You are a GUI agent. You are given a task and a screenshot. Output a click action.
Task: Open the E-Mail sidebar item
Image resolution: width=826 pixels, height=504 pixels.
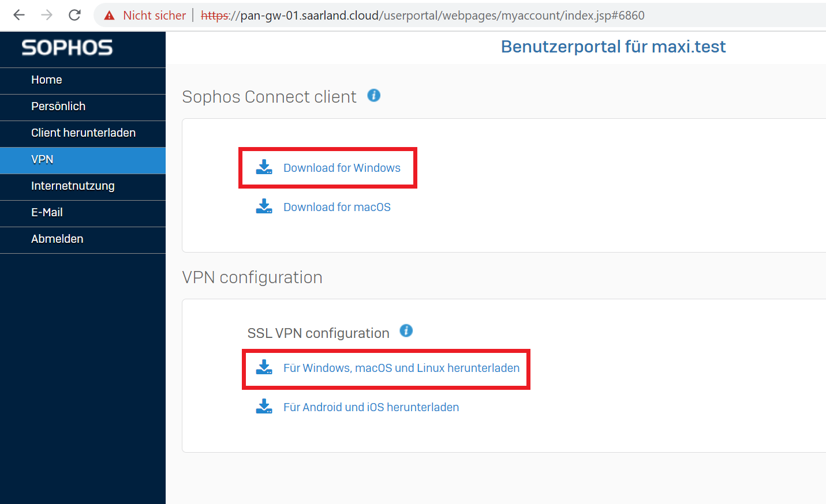pyautogui.click(x=83, y=213)
